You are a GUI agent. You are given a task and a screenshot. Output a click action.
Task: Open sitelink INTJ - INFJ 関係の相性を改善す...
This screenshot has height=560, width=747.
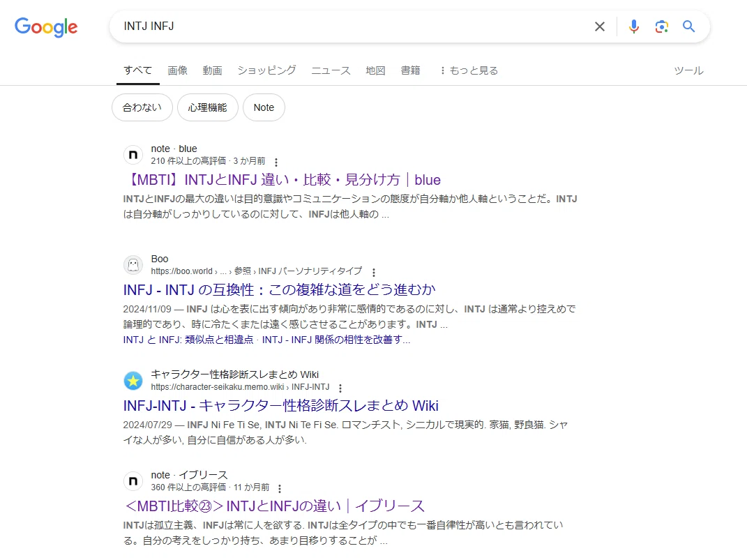[x=336, y=340]
